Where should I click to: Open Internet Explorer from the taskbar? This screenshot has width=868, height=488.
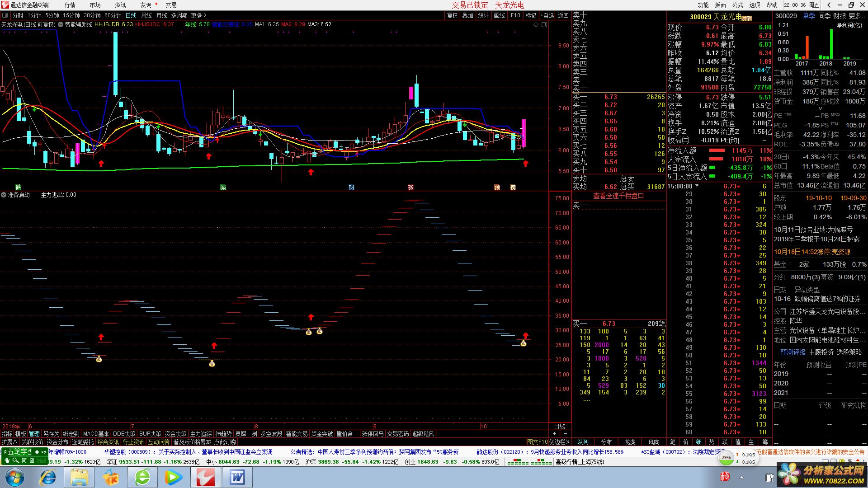coord(48,477)
